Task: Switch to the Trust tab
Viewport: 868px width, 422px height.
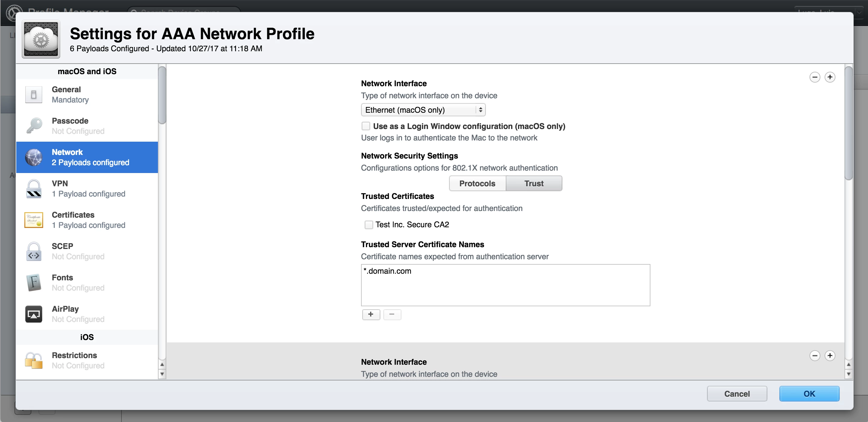Action: coord(534,183)
